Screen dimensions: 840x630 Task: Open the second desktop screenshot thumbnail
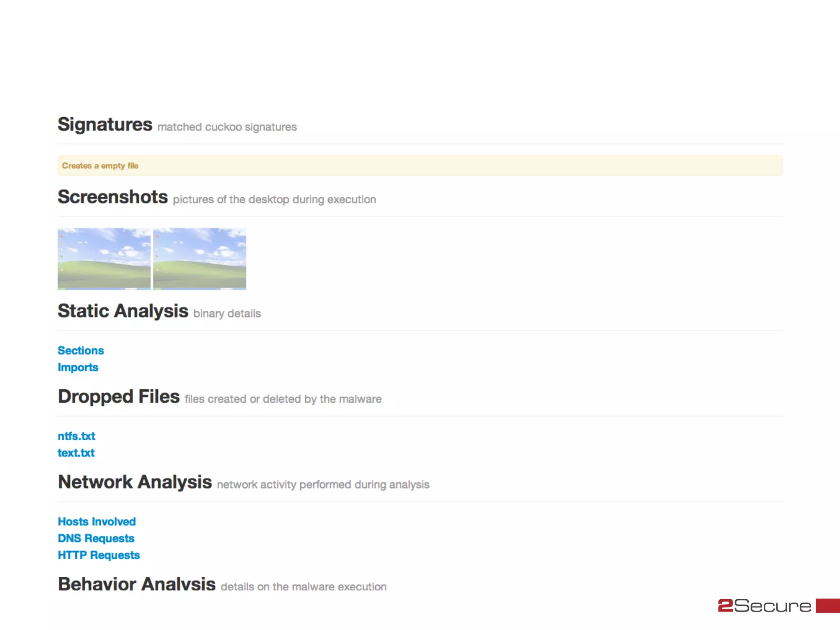(200, 259)
